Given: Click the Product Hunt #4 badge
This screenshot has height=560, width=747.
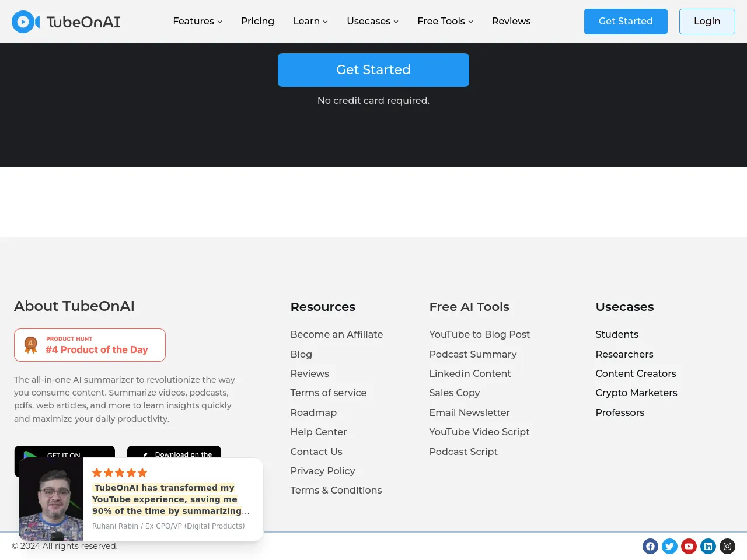Looking at the screenshot, I should pyautogui.click(x=90, y=345).
